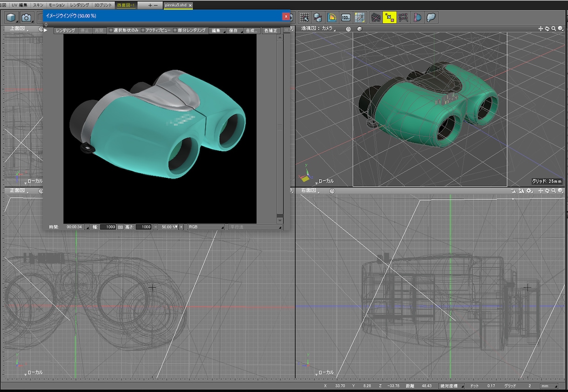Click the minus remove layout button
The width and height of the screenshot is (568, 392).
pos(156,5)
